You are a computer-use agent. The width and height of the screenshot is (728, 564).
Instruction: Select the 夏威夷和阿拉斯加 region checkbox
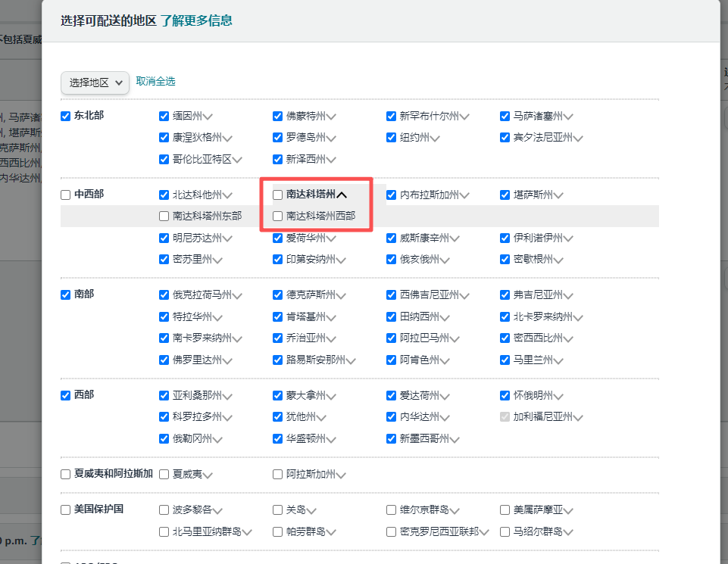(66, 475)
